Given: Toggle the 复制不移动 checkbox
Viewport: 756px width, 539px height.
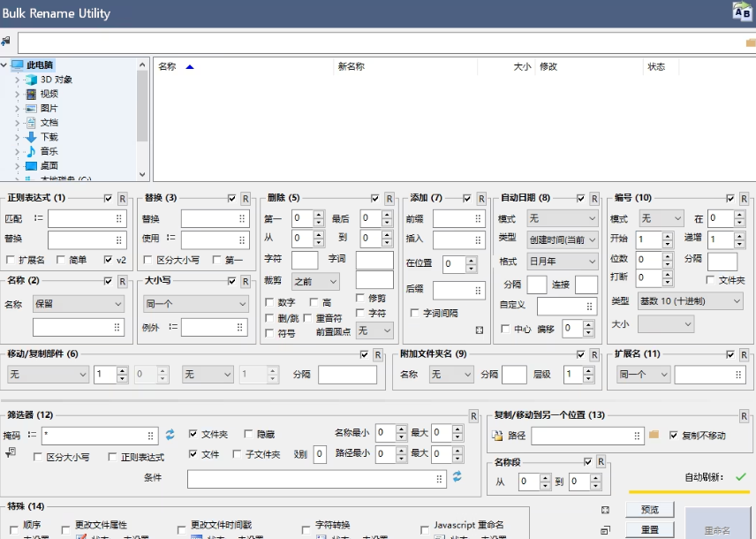Looking at the screenshot, I should click(674, 436).
